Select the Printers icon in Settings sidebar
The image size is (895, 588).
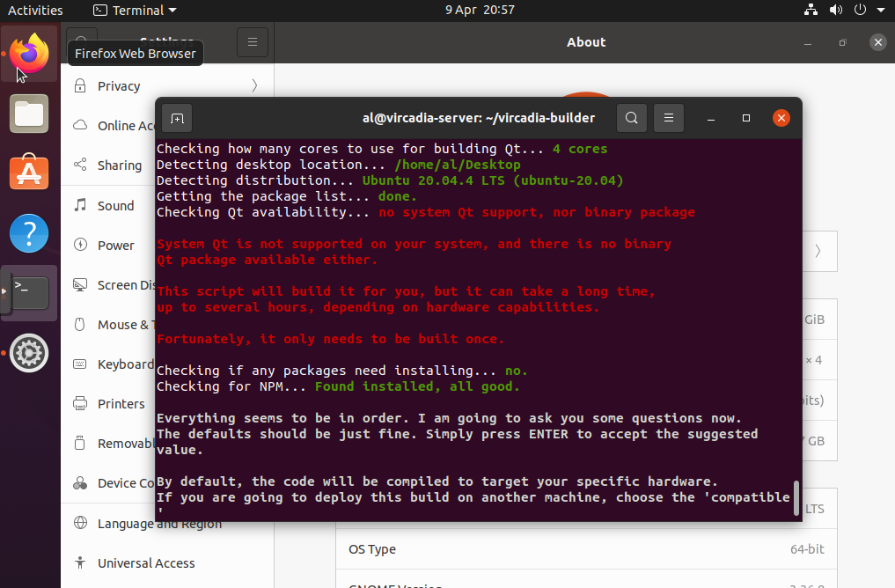80,404
